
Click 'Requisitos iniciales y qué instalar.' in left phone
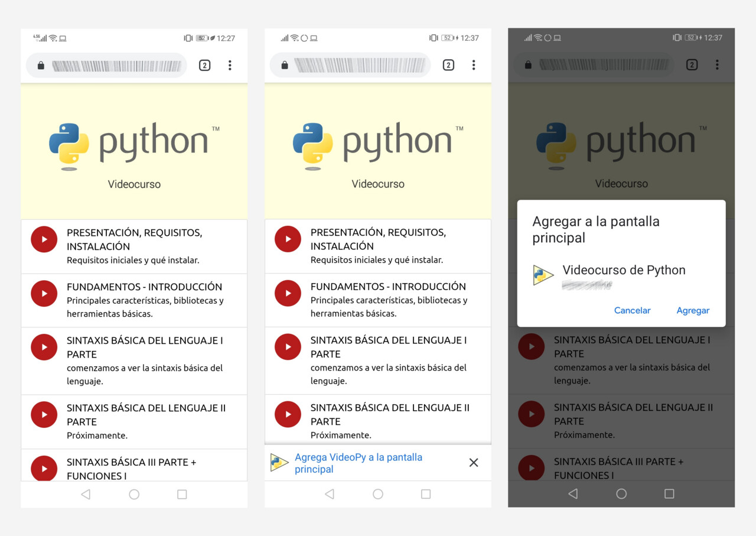(133, 260)
